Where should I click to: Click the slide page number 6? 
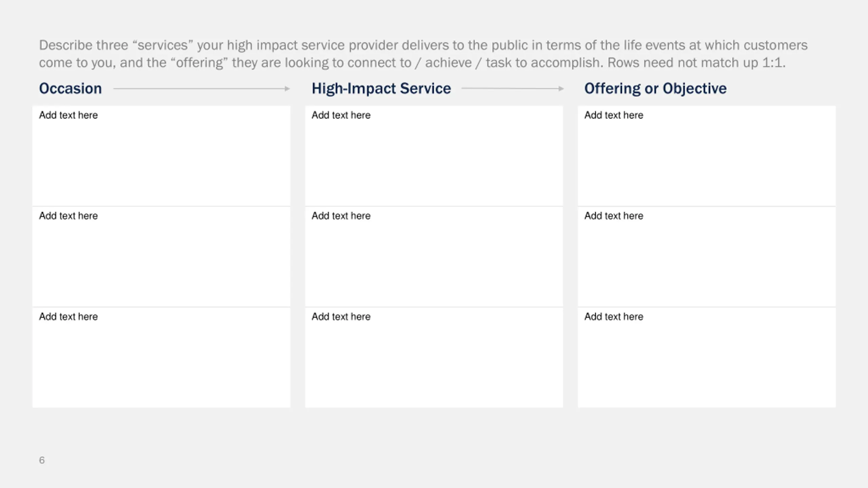[42, 460]
